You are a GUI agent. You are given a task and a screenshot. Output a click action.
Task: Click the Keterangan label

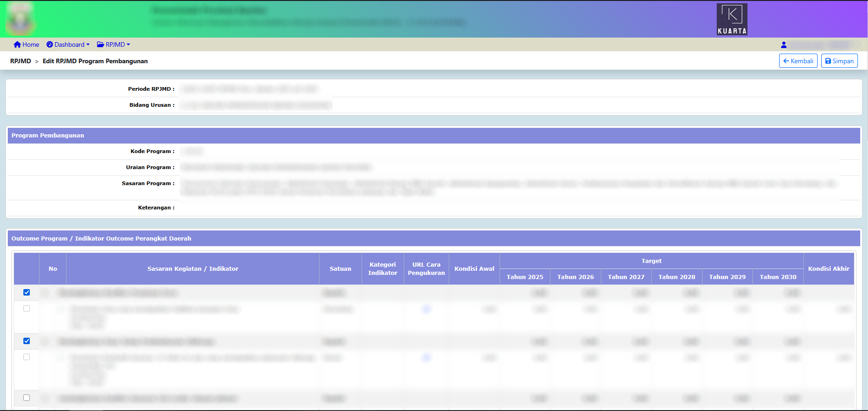[x=156, y=208]
